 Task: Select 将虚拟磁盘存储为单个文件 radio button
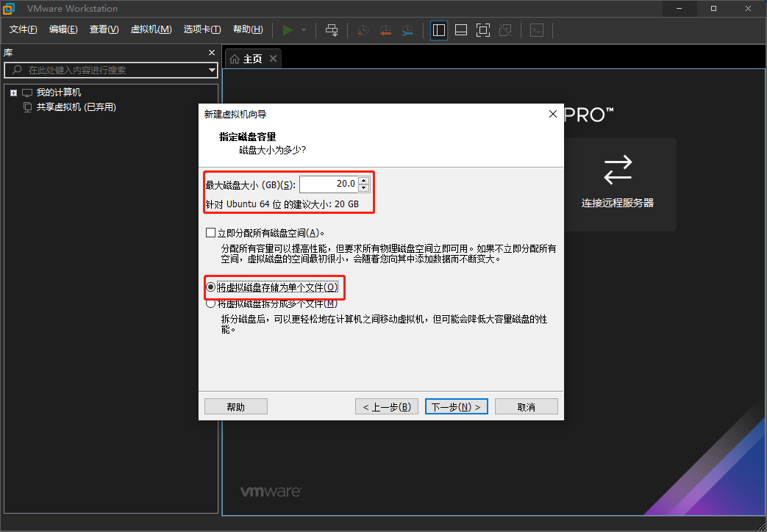211,287
